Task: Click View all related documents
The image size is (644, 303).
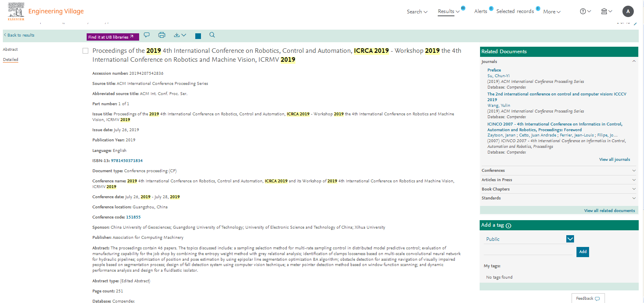Action: pyautogui.click(x=609, y=211)
